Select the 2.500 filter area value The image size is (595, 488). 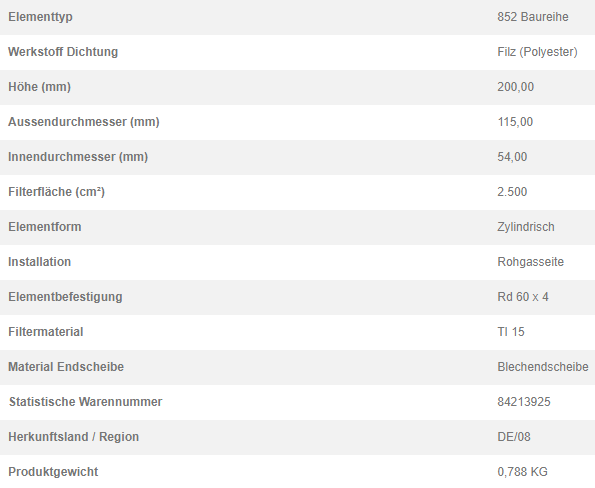(x=512, y=192)
